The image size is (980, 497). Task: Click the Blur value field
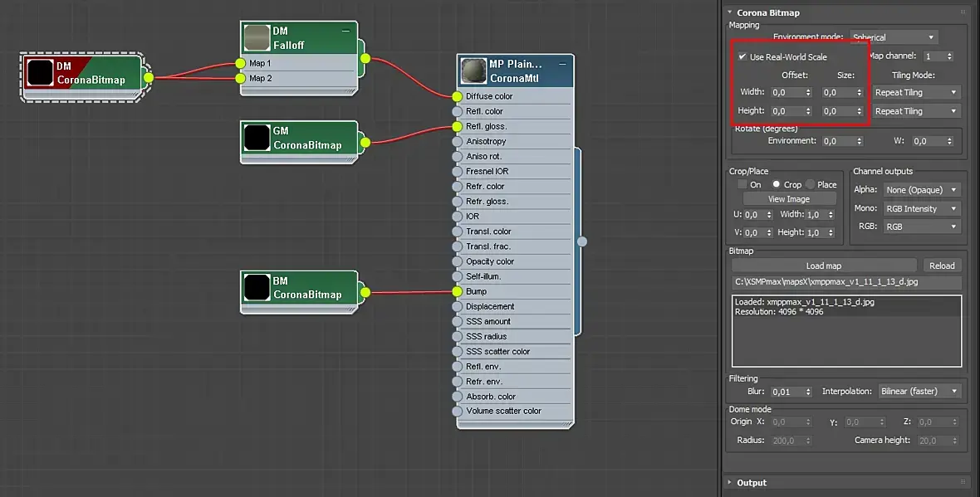(x=786, y=392)
